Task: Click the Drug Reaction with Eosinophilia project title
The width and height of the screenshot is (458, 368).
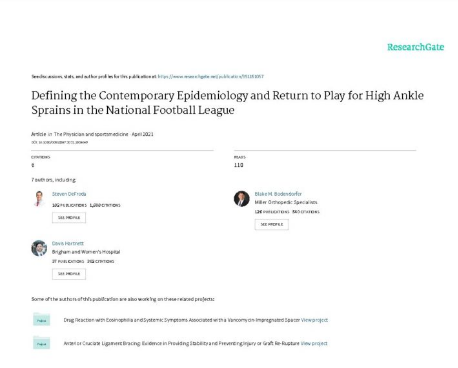Action: [x=182, y=320]
